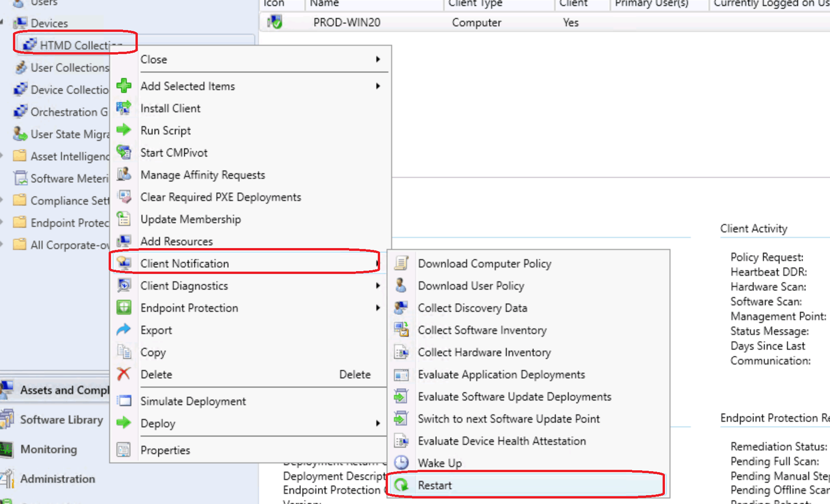Click the Collect Hardware Inventory icon
Viewport: 830px width, 504px height.
tap(402, 352)
